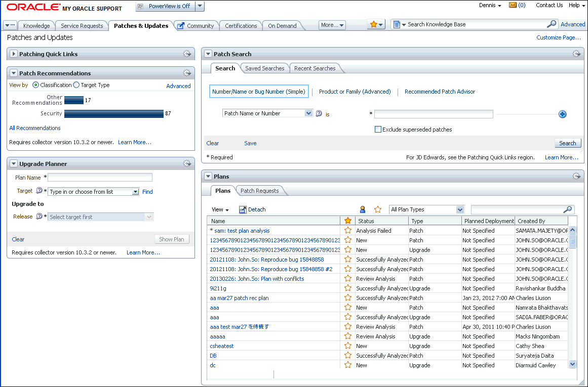
Task: Open Plans region settings gear icon
Action: (576, 176)
